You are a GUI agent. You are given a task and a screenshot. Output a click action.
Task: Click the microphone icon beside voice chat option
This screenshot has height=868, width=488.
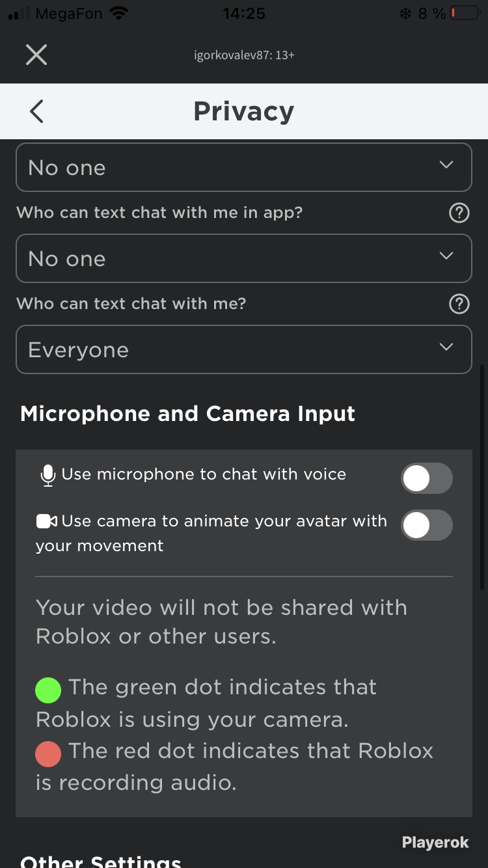47,476
